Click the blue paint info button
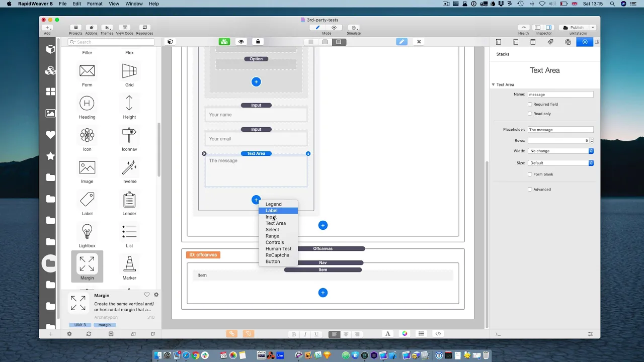Screen dimensions: 644x362 [x=401, y=42]
